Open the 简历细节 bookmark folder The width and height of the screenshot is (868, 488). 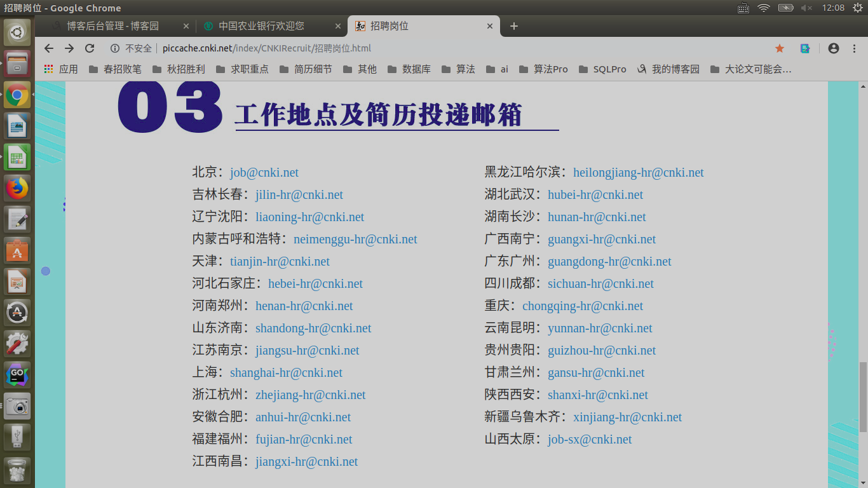click(x=306, y=69)
